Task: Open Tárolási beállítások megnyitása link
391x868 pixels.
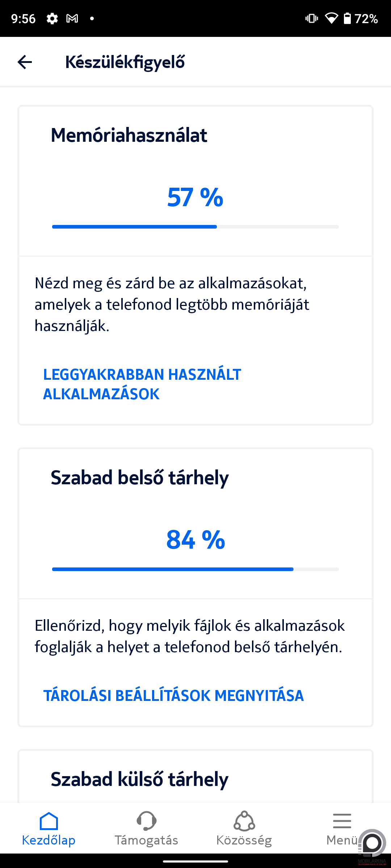Action: [x=173, y=695]
